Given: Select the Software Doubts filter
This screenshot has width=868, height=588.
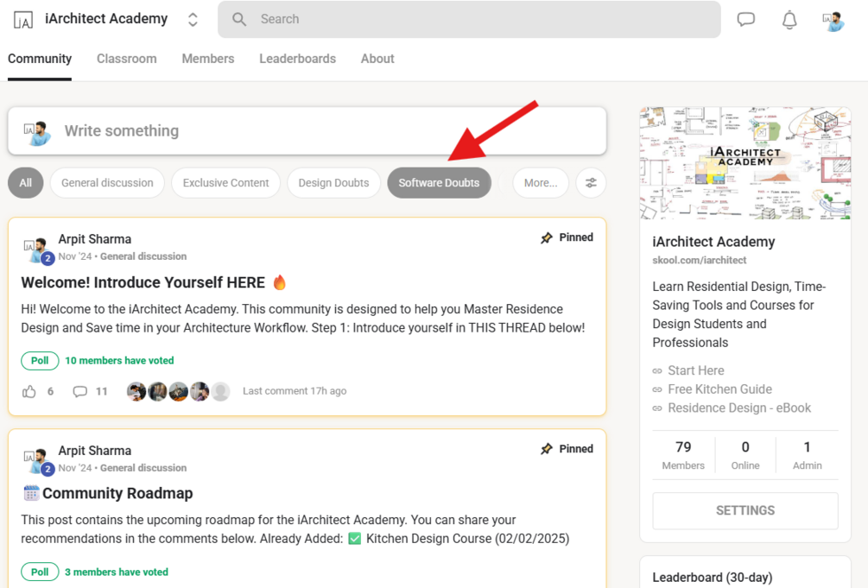Looking at the screenshot, I should (x=439, y=183).
